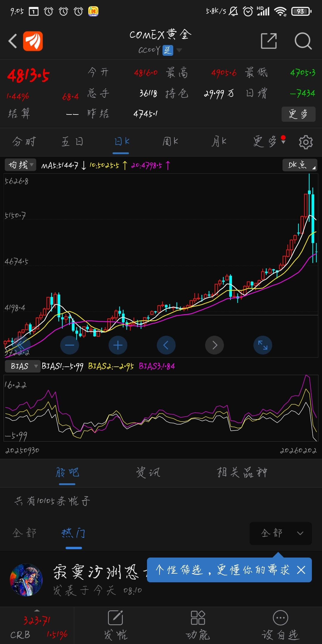This screenshot has width=322, height=644.
Task: Jump to earliest data double-arrow
Action: pyautogui.click(x=21, y=345)
